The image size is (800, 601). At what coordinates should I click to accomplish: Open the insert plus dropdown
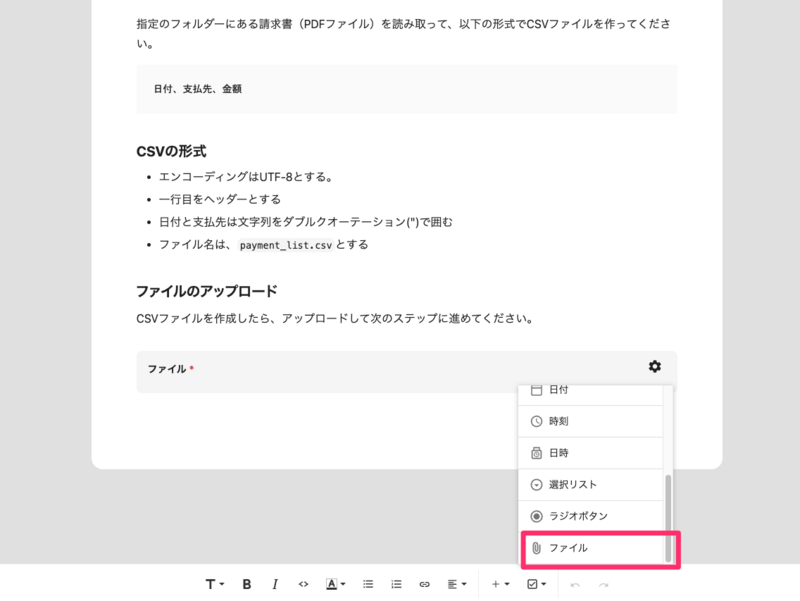coord(497,584)
